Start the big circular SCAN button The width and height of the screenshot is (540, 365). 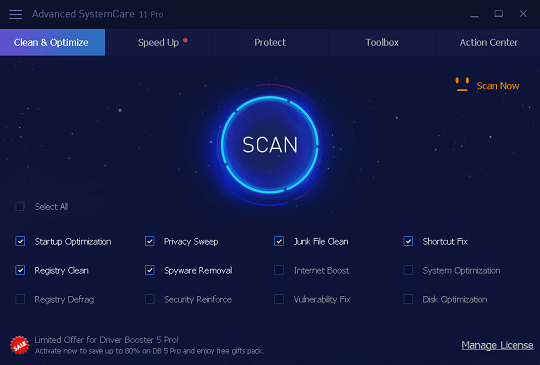click(270, 145)
